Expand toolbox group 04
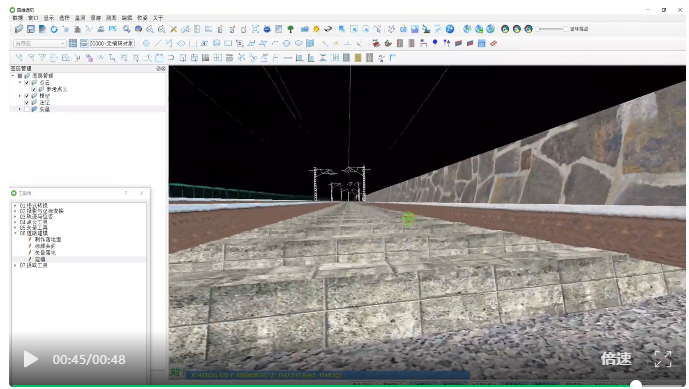The height and width of the screenshot is (389, 689). tap(15, 222)
